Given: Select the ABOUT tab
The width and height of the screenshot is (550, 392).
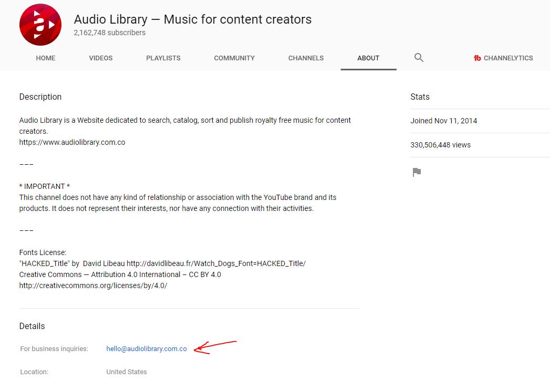Looking at the screenshot, I should click(368, 58).
